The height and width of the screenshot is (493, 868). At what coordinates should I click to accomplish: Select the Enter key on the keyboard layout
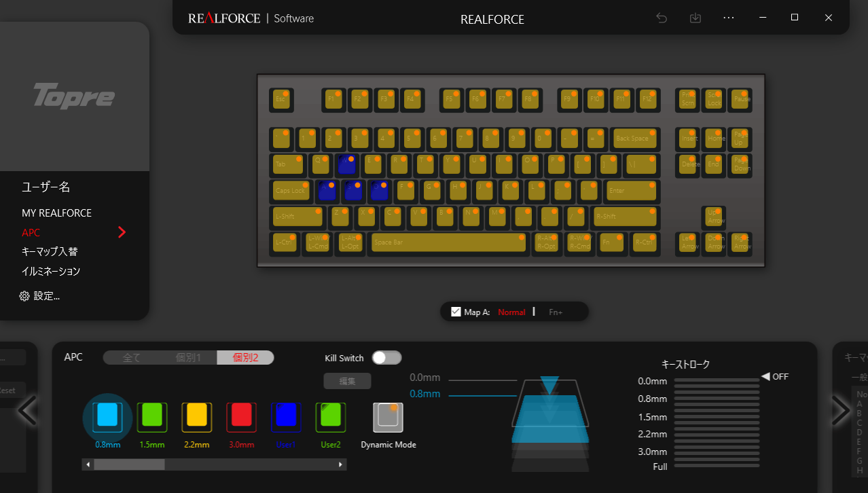coord(632,191)
